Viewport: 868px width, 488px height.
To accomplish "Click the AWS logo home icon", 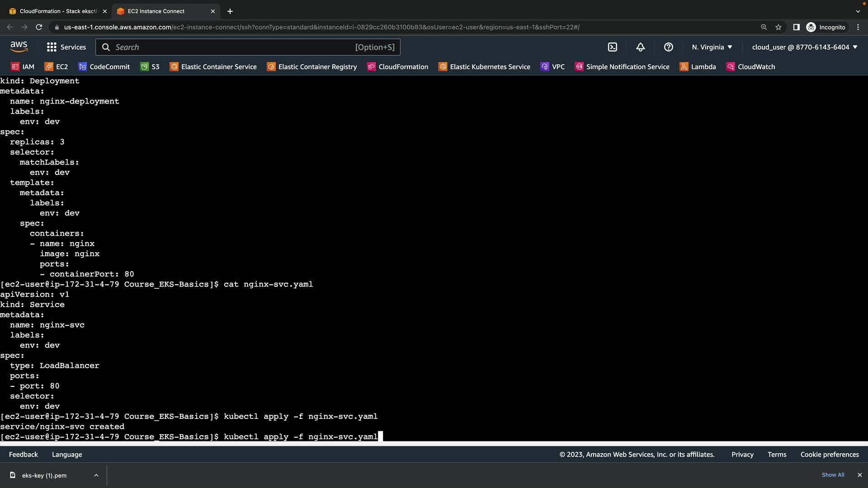I will point(19,47).
